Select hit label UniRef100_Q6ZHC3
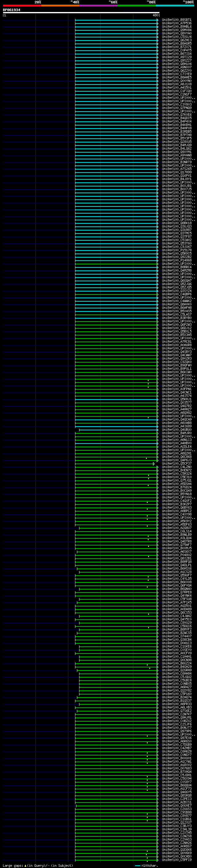The image size is (197, 868). [176, 40]
